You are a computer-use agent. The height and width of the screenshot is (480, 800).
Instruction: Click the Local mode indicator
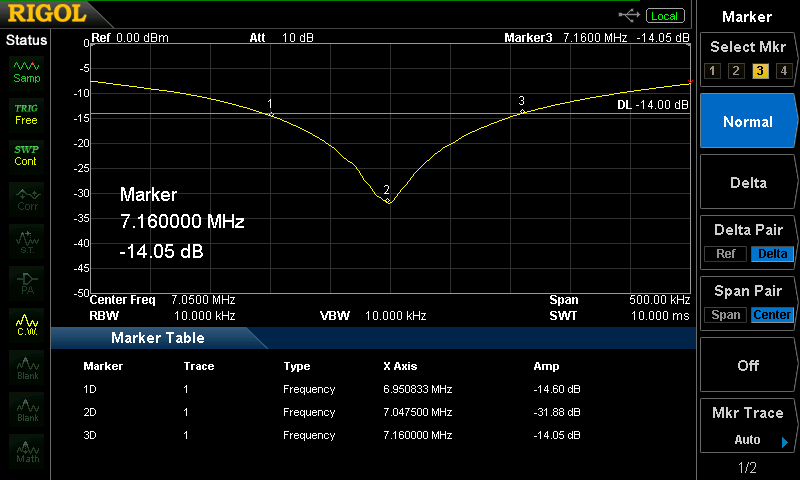664,16
